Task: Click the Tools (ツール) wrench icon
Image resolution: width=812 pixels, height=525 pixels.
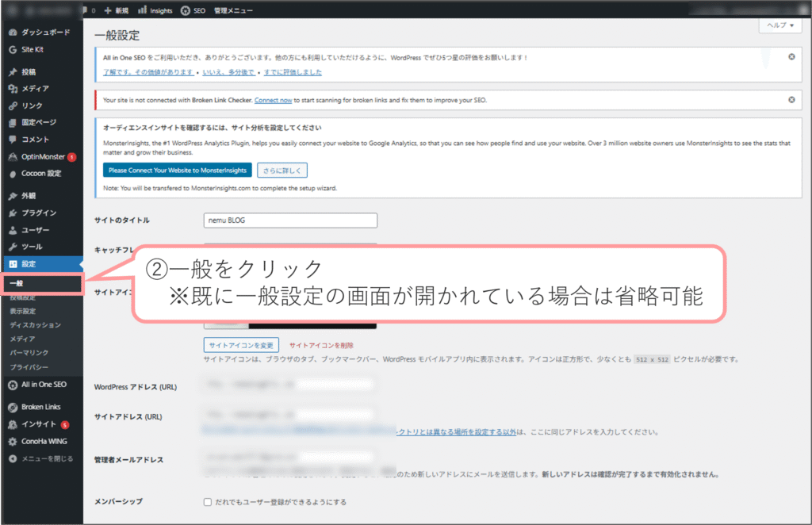Action: tap(13, 247)
